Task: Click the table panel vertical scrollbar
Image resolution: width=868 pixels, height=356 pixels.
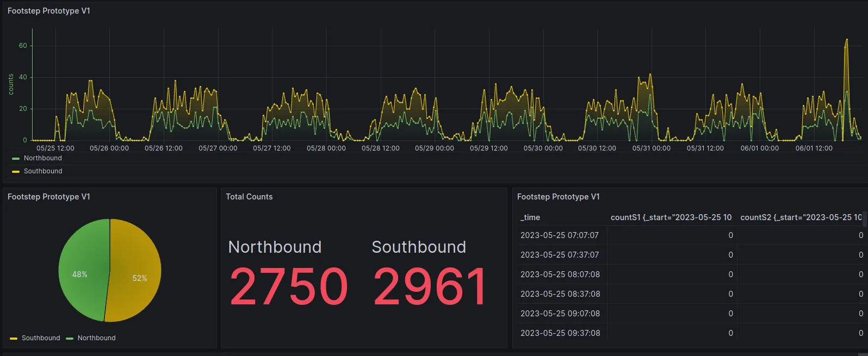Action: (x=865, y=218)
